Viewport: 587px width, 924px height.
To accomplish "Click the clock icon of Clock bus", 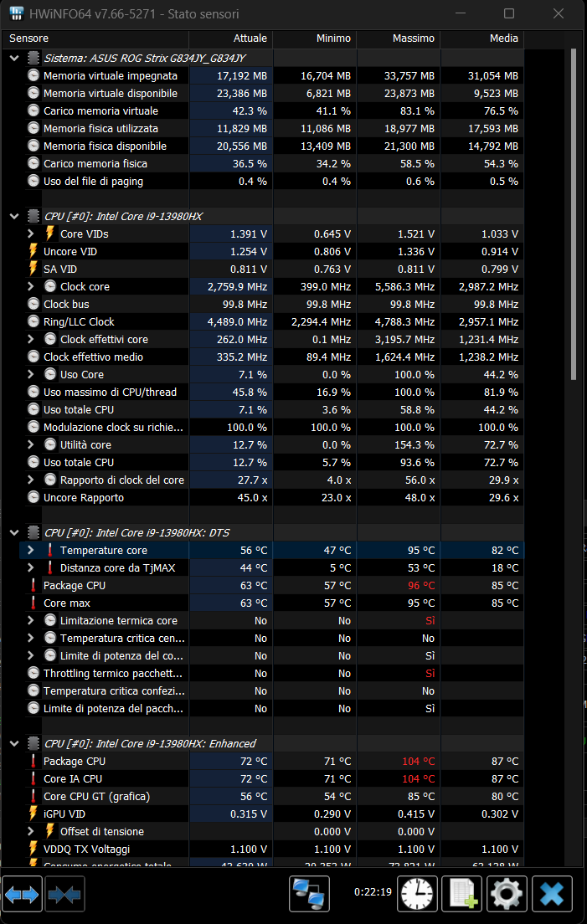I will pos(33,304).
